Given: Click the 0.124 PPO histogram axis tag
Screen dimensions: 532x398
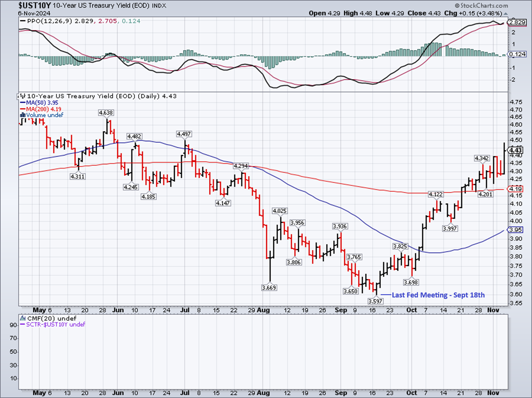Looking at the screenshot, I should pyautogui.click(x=518, y=54).
